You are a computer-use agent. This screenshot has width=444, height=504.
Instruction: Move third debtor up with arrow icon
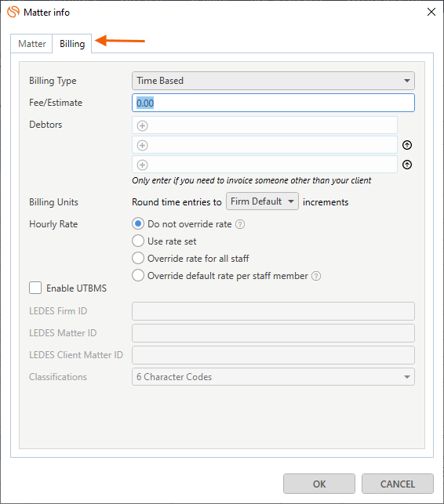point(407,165)
